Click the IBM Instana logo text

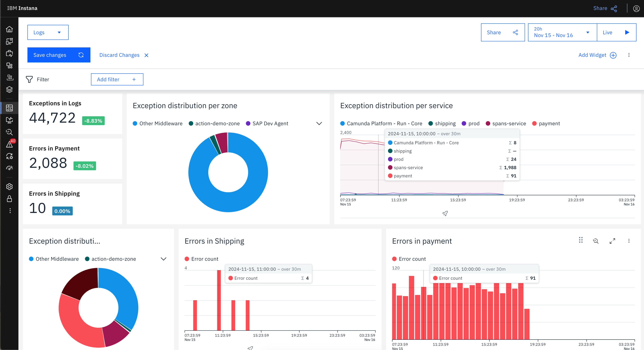22,8
